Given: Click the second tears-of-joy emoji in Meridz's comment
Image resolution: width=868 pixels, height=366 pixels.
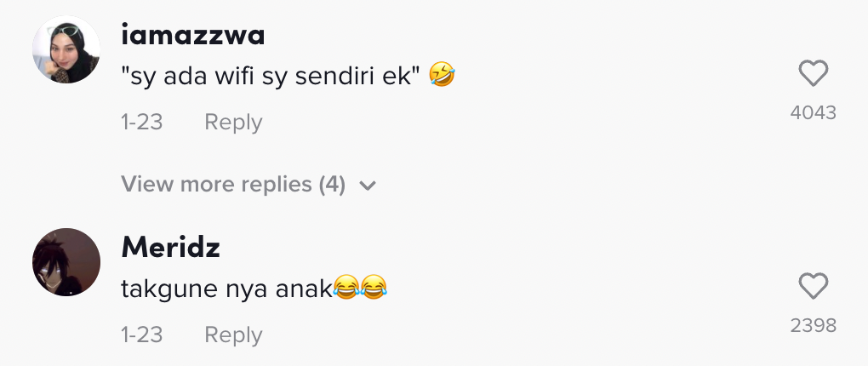Looking at the screenshot, I should tap(374, 289).
